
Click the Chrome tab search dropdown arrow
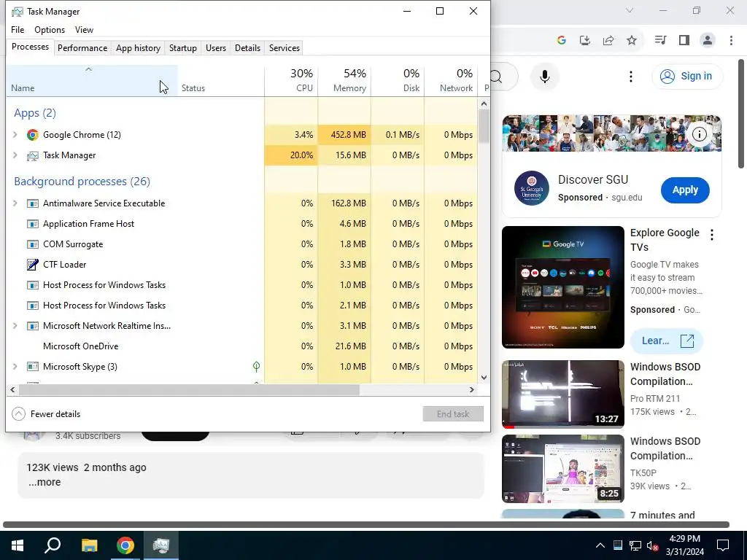[x=630, y=10]
